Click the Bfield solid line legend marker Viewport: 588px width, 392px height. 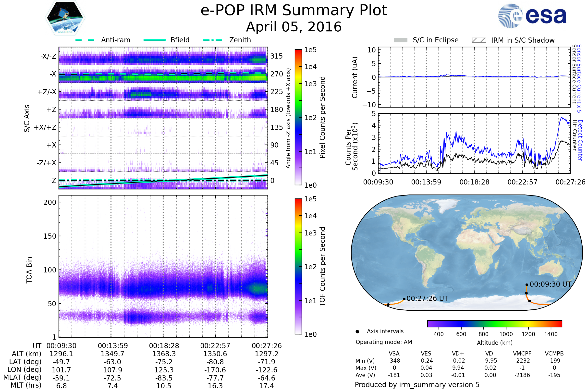[155, 40]
